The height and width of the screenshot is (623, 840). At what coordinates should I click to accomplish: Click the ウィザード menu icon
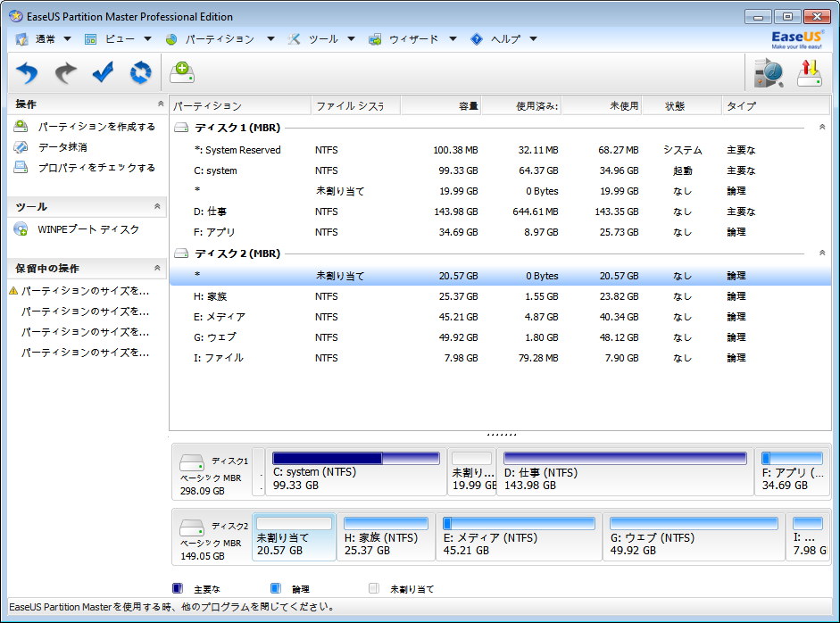click(x=375, y=39)
